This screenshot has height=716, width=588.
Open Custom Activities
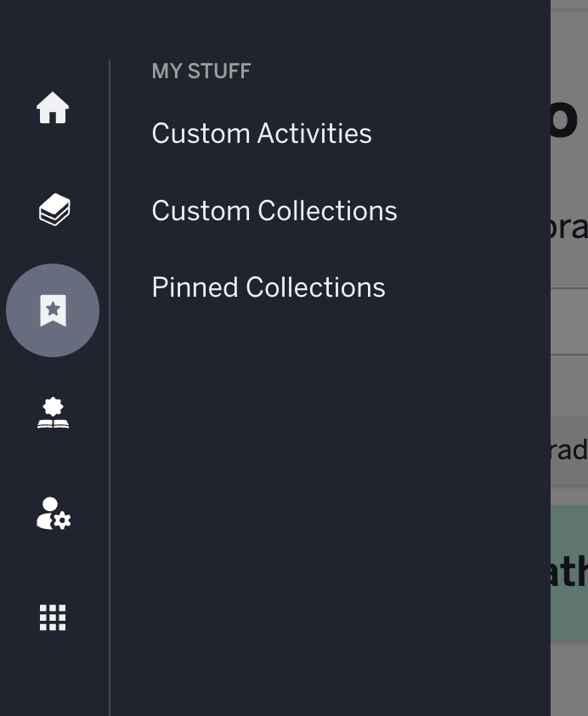[262, 134]
